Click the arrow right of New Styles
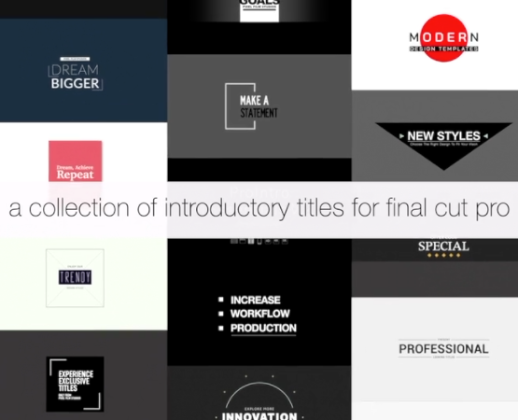 485,136
